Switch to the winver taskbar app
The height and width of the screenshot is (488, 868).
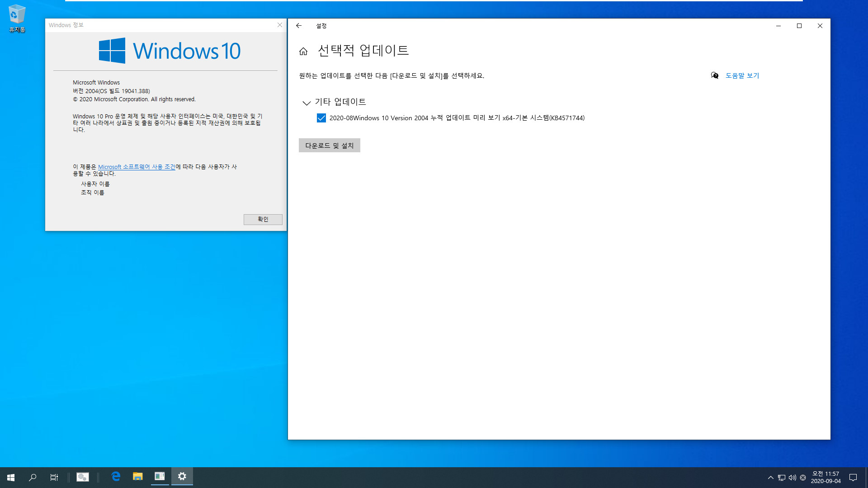click(160, 476)
